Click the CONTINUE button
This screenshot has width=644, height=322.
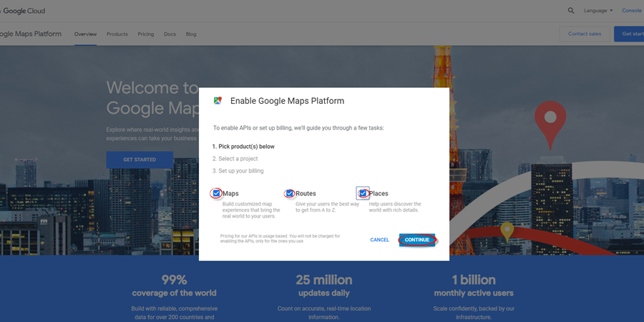[417, 240]
